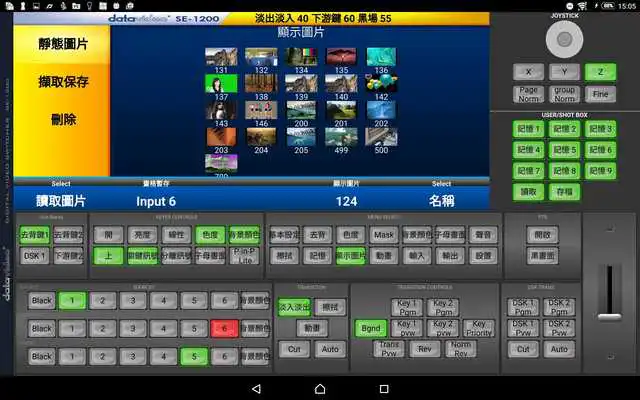This screenshot has height=400, width=640.
Task: Pick the teal thumbnail numbered 136
Action: coord(381,57)
